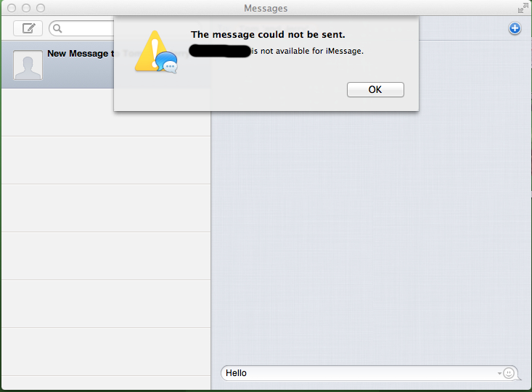Click the magnifying glass search icon

click(57, 28)
